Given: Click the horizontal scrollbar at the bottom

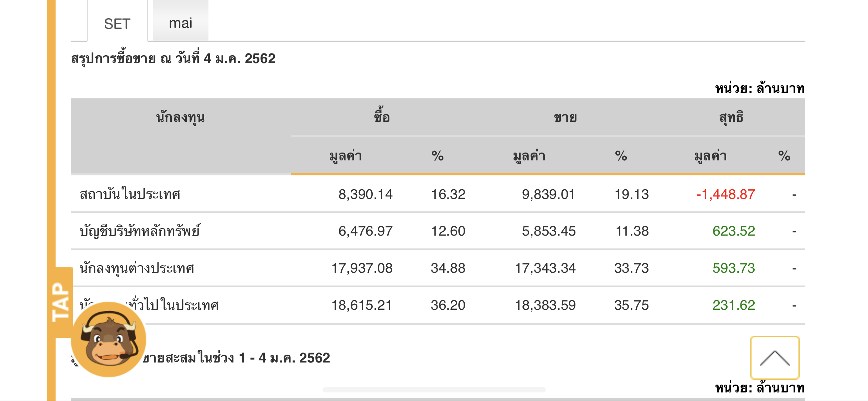Looking at the screenshot, I should pos(434,390).
